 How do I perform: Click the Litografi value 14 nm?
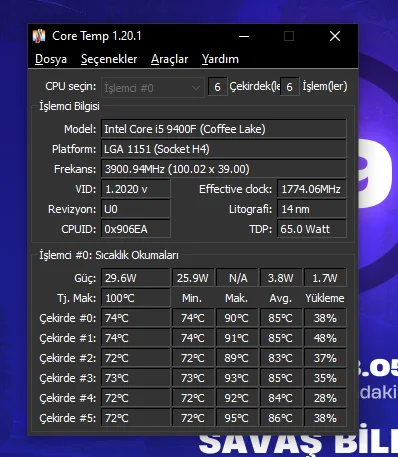tap(312, 209)
